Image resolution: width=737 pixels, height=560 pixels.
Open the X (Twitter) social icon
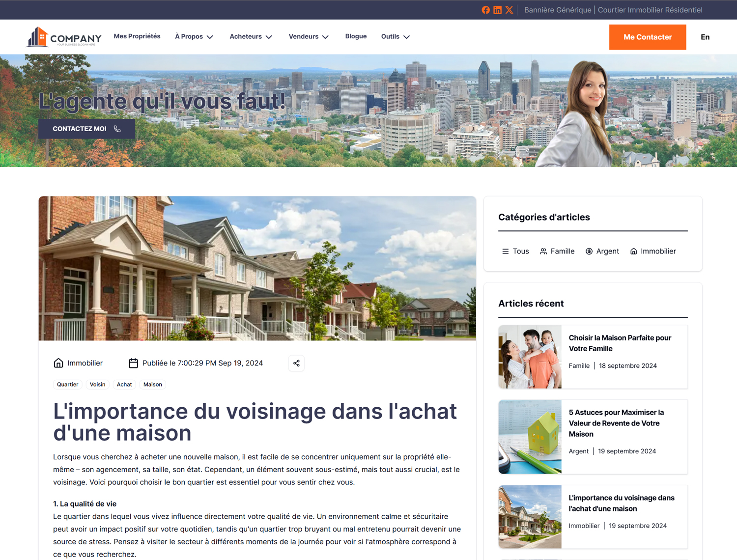click(x=510, y=10)
